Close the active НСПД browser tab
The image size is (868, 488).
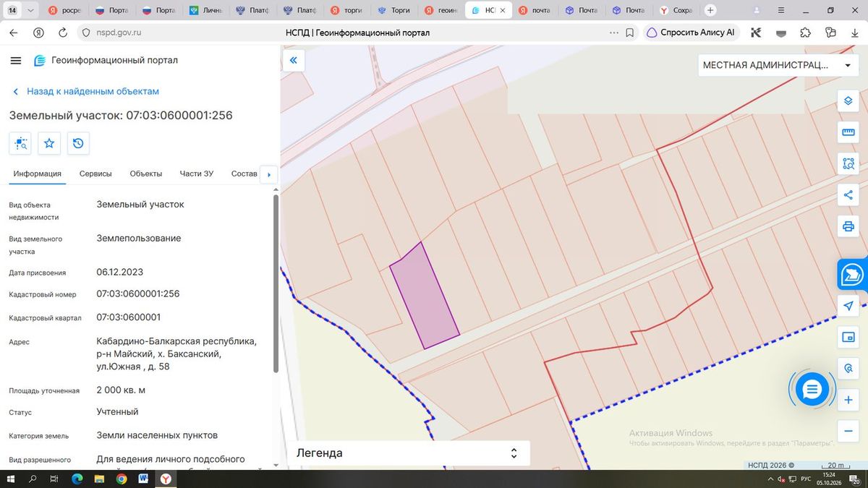(x=503, y=11)
